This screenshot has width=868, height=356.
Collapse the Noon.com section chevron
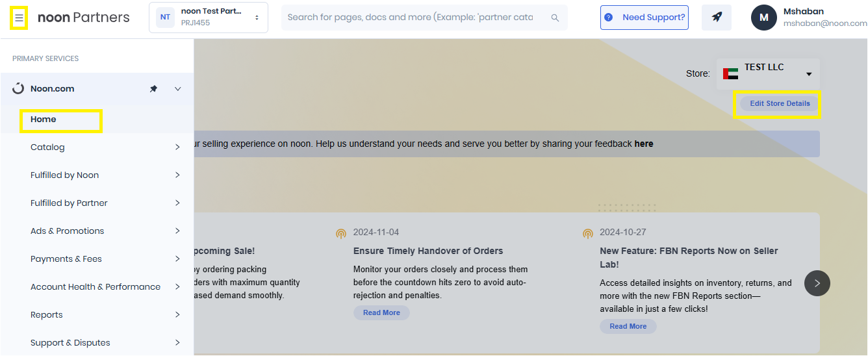coord(177,89)
